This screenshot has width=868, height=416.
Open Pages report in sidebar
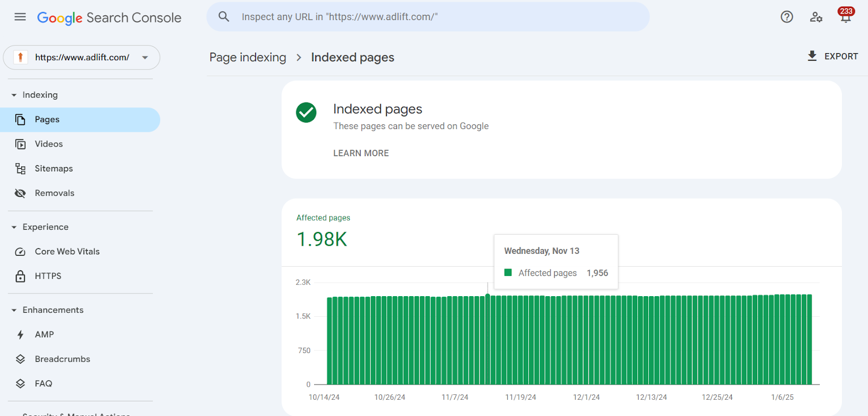coord(80,119)
